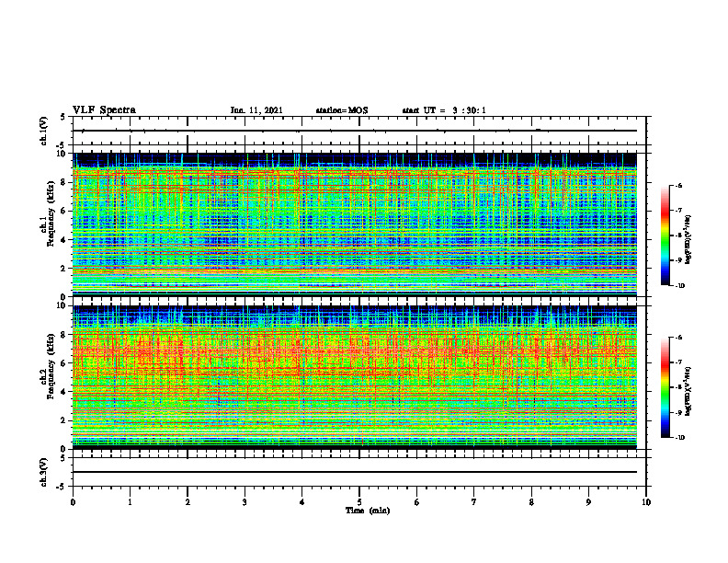Screen dimensions: 728x563
Task: Click the '-10' label on ch.2 color scale
Action: [680, 438]
